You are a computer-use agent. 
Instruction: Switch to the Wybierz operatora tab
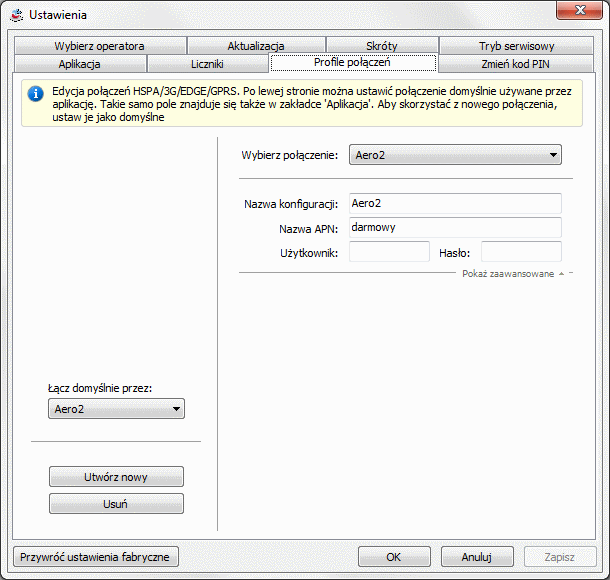(100, 46)
